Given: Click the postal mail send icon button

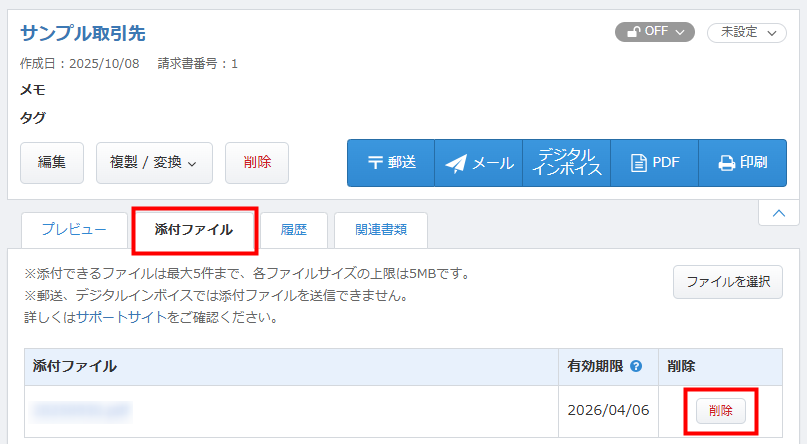Looking at the screenshot, I should pyautogui.click(x=391, y=163).
